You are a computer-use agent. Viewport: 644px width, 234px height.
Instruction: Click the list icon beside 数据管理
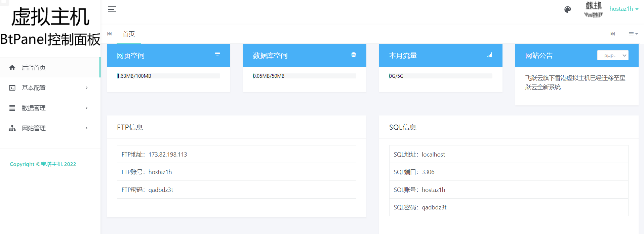tap(12, 108)
